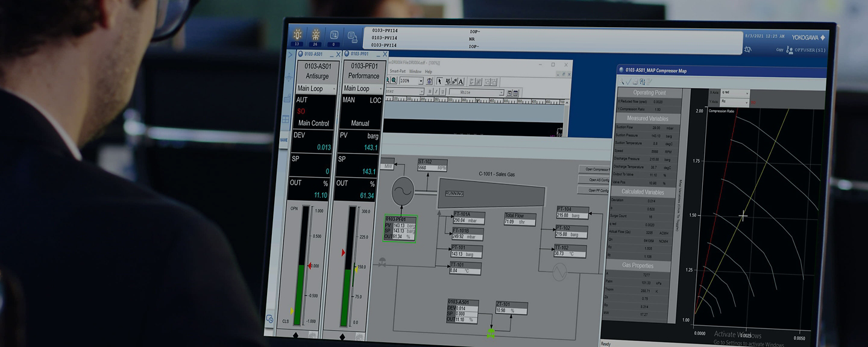Open the Window menu in editor
Viewport: 868px width, 347px height.
point(415,72)
